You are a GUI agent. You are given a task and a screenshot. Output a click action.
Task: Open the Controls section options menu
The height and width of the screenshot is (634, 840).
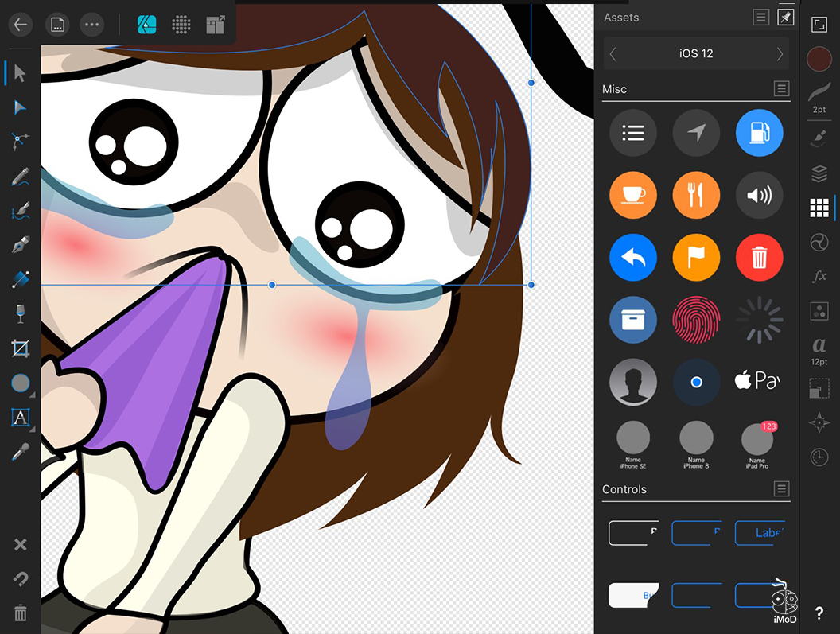pos(781,489)
